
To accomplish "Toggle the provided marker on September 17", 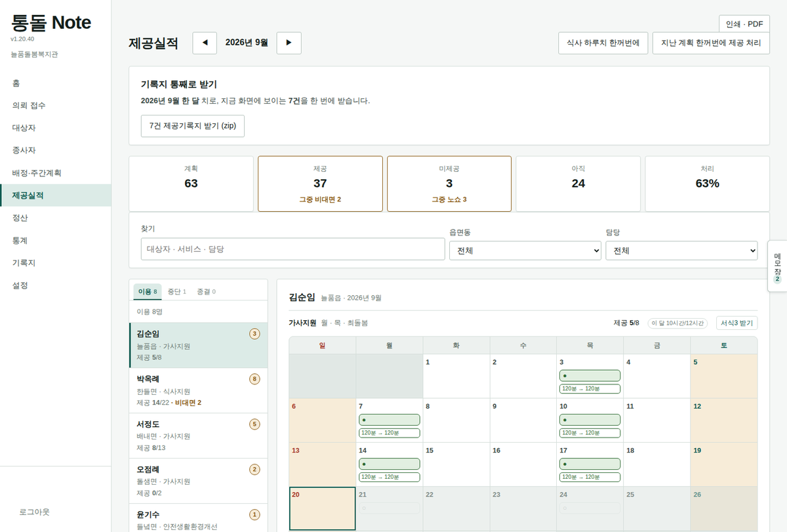I will [590, 464].
